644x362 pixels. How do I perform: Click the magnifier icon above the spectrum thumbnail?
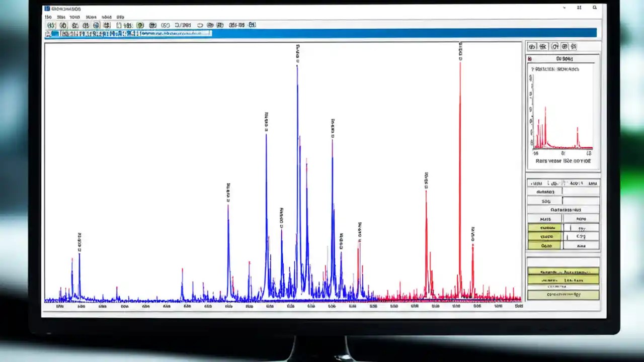554,46
